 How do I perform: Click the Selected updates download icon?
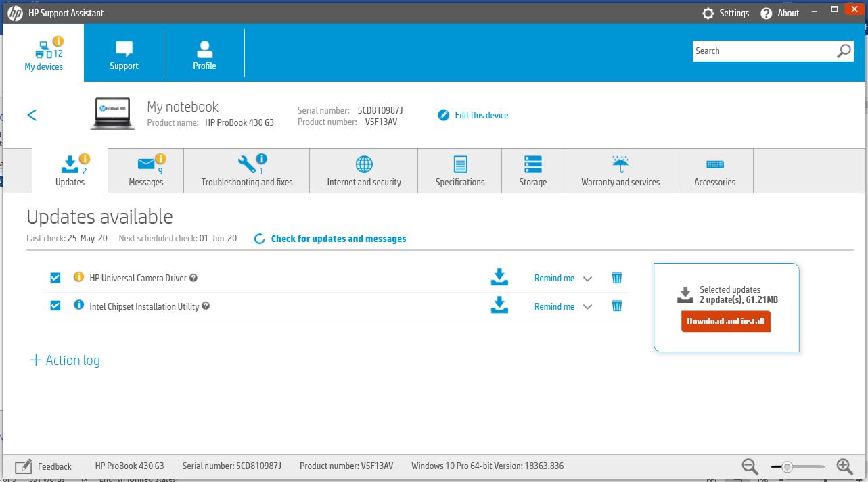[x=685, y=295]
